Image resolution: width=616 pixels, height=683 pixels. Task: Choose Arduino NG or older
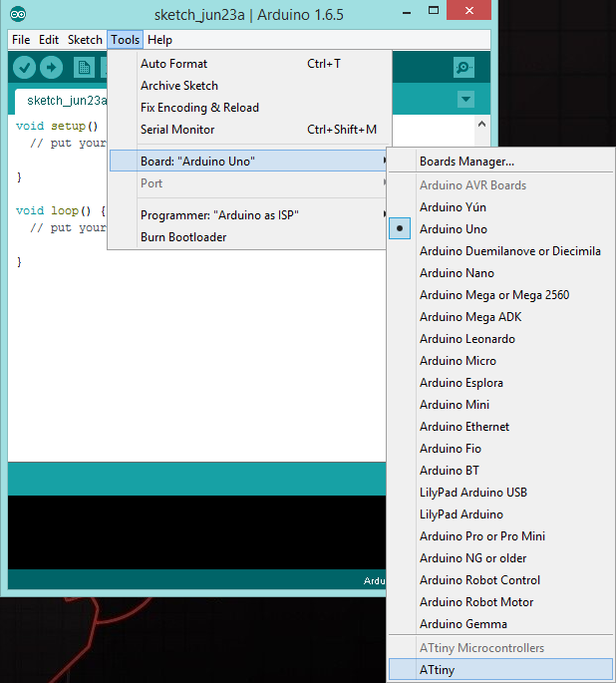pyautogui.click(x=500, y=558)
